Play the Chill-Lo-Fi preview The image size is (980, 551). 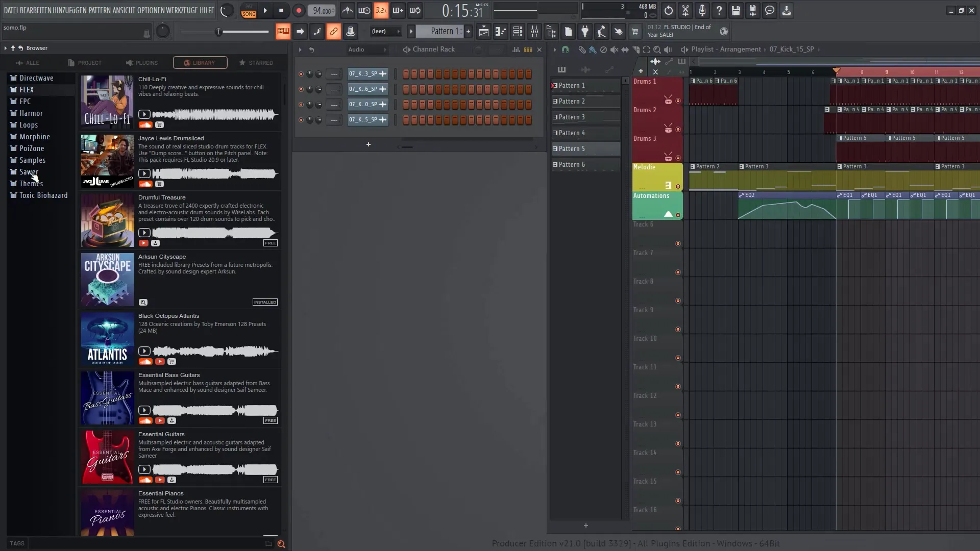tap(144, 114)
